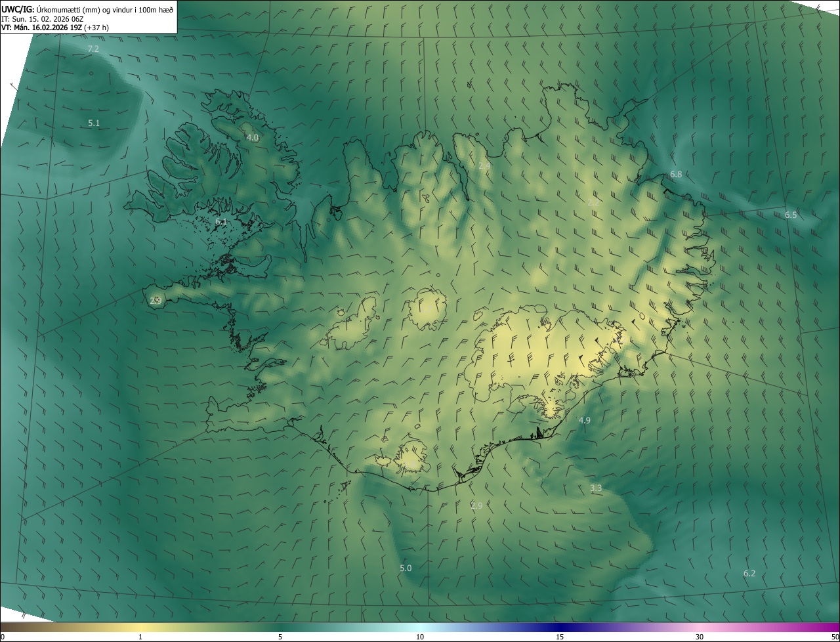Click the 0 tick on the color scale
The height and width of the screenshot is (642, 840).
[x=3, y=637]
